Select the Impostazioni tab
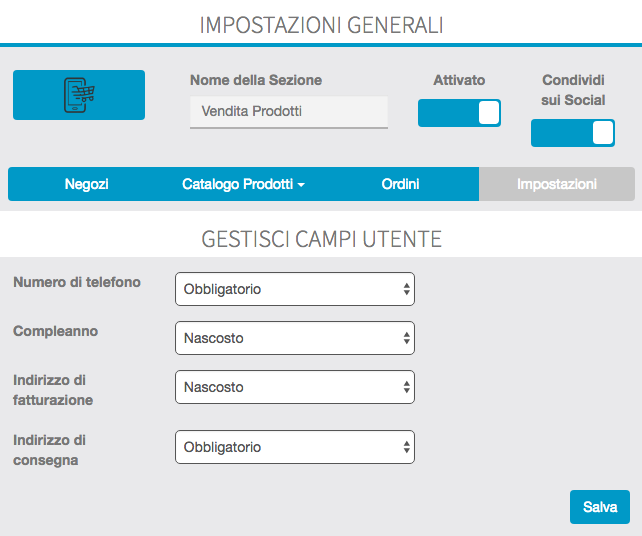This screenshot has height=536, width=642. click(557, 184)
